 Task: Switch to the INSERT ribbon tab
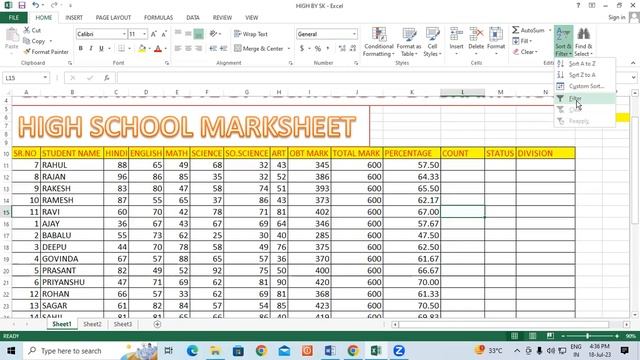coord(74,18)
